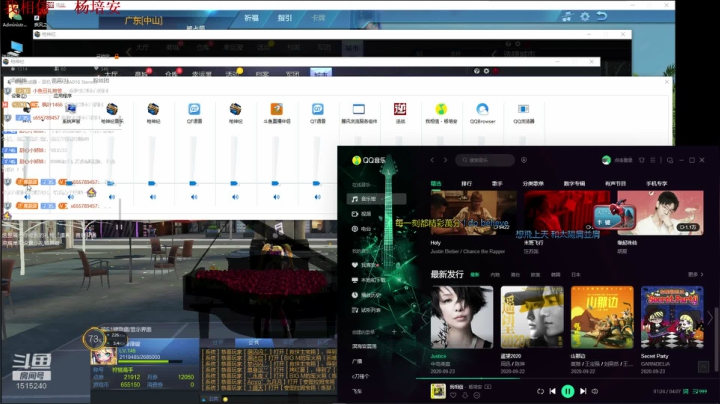Select the 数字专辑 tab
This screenshot has width=720, height=404.
coord(574,183)
